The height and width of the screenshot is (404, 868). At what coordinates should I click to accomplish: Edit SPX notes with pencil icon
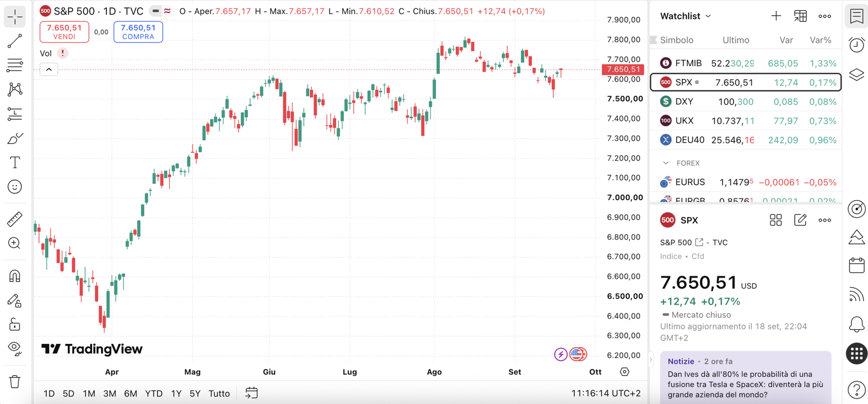(x=800, y=220)
